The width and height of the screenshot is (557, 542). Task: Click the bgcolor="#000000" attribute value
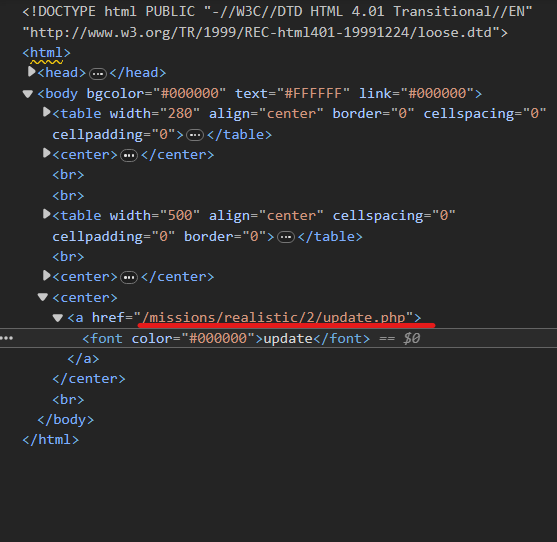pos(189,94)
